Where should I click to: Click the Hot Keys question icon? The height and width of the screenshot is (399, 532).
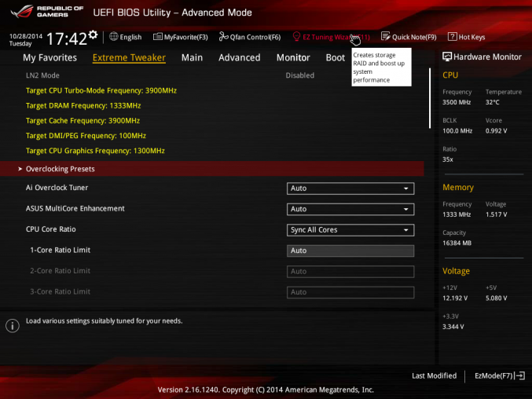pos(453,37)
